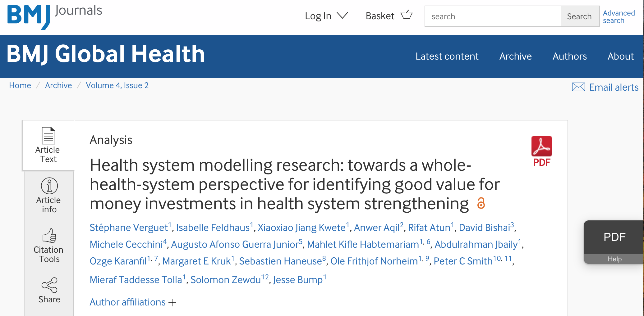Open the Advanced search link
Screen dimensions: 644x316
[619, 17]
